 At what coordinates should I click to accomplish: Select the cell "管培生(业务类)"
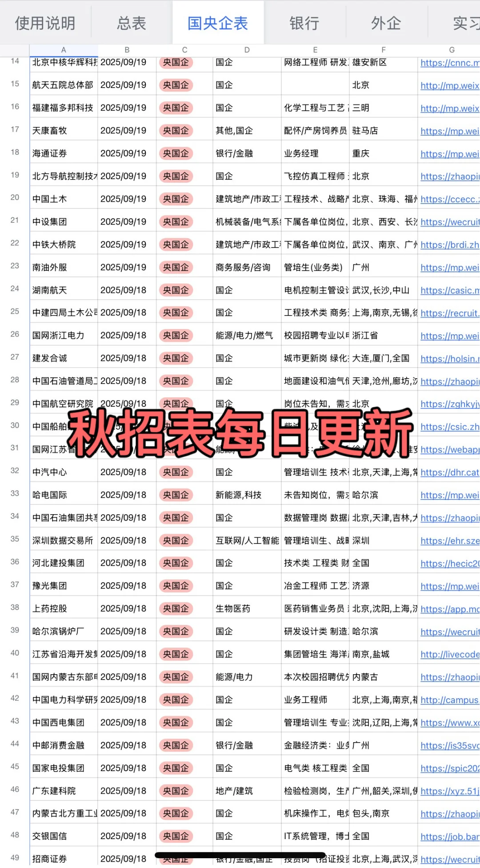pyautogui.click(x=315, y=267)
